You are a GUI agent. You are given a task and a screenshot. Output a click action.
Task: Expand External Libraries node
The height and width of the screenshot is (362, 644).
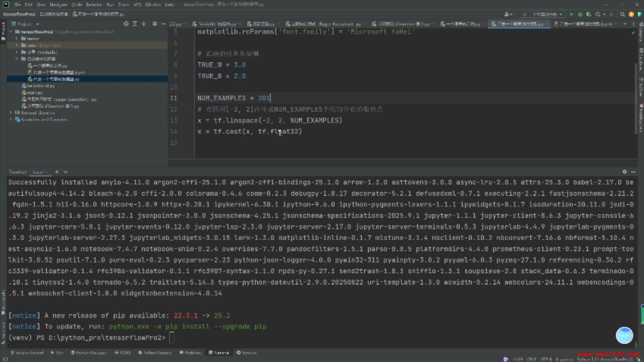pyautogui.click(x=11, y=113)
